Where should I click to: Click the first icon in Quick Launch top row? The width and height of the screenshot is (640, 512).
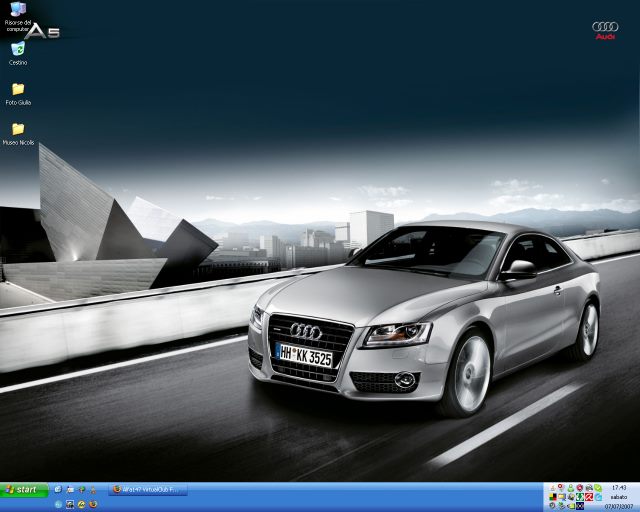coord(58,489)
